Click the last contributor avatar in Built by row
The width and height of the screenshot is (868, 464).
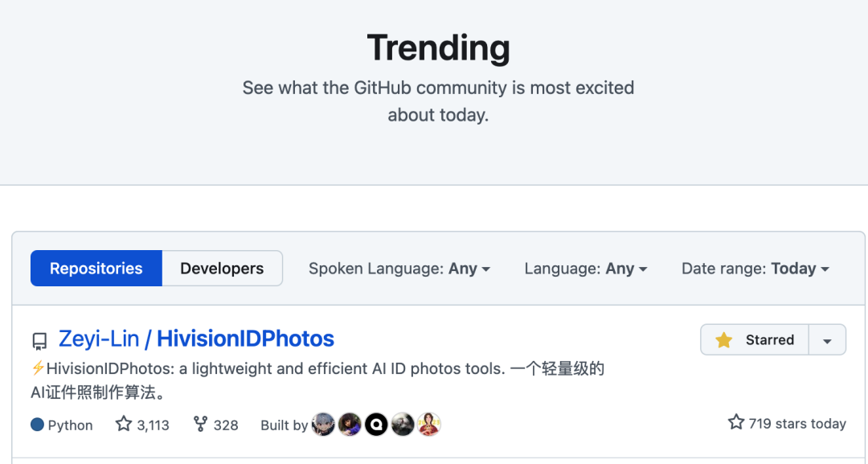click(430, 424)
